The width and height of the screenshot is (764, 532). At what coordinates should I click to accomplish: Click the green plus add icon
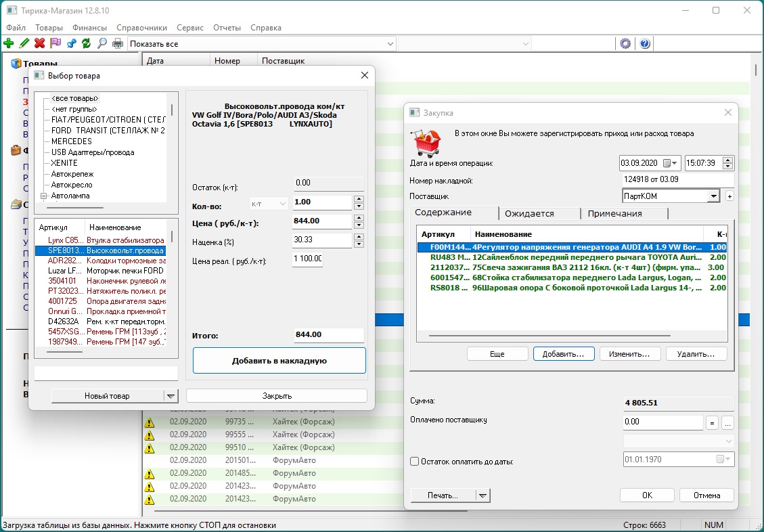click(8, 43)
